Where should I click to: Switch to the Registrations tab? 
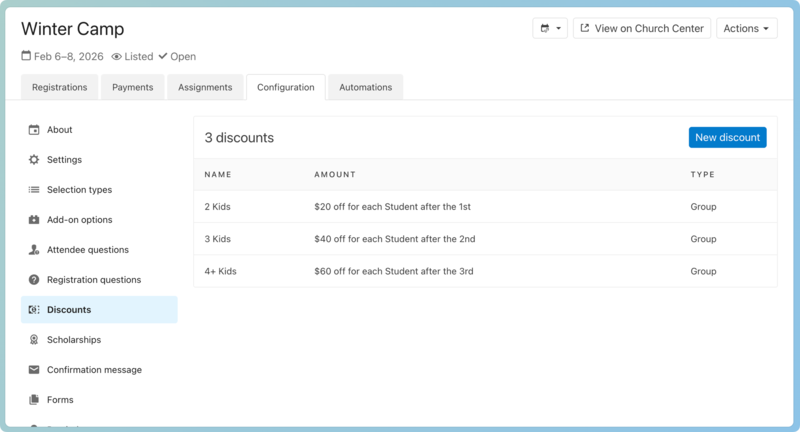click(59, 88)
